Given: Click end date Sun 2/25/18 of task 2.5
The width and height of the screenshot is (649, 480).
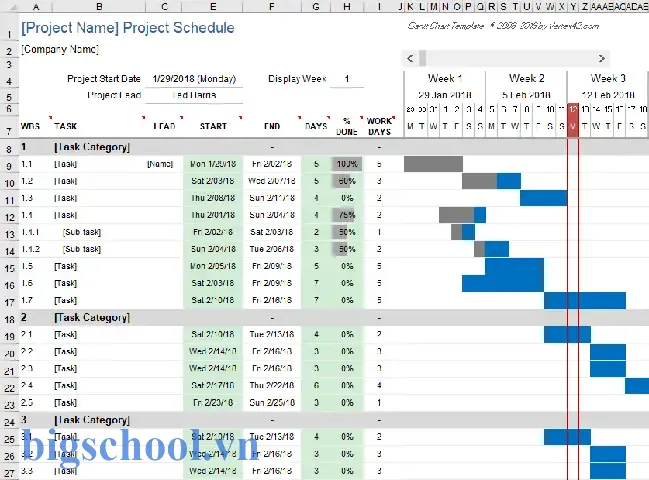Looking at the screenshot, I should coord(272,403).
